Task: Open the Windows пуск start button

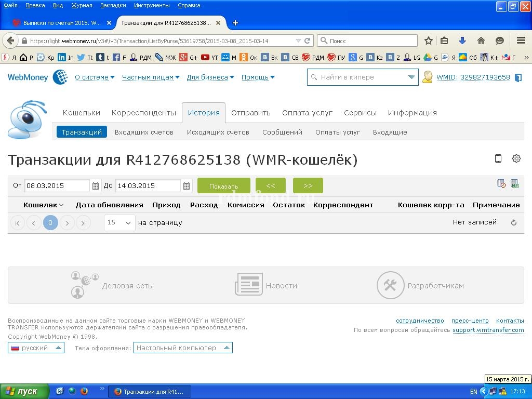Action: [24, 391]
